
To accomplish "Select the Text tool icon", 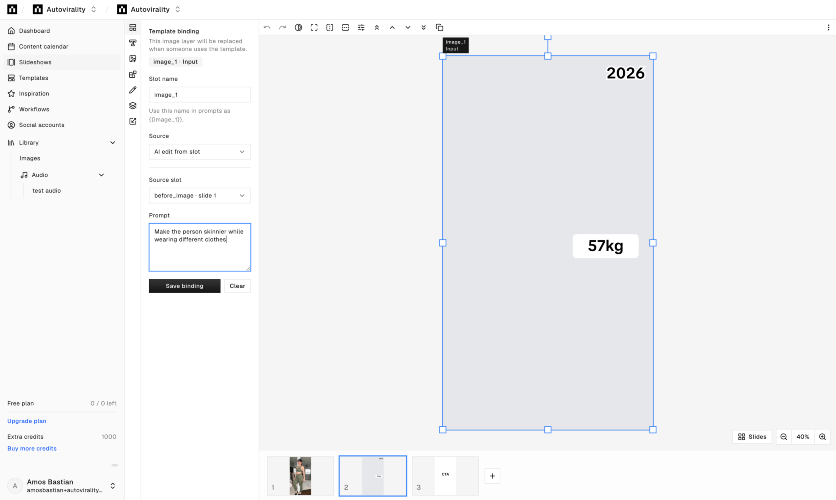I will pos(133,43).
